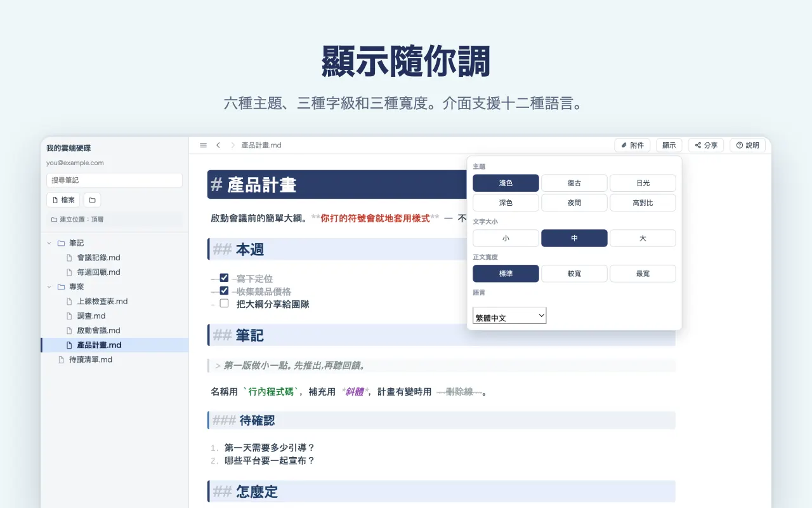The width and height of the screenshot is (812, 508).
Task: Set text size to 小
Action: click(x=506, y=238)
